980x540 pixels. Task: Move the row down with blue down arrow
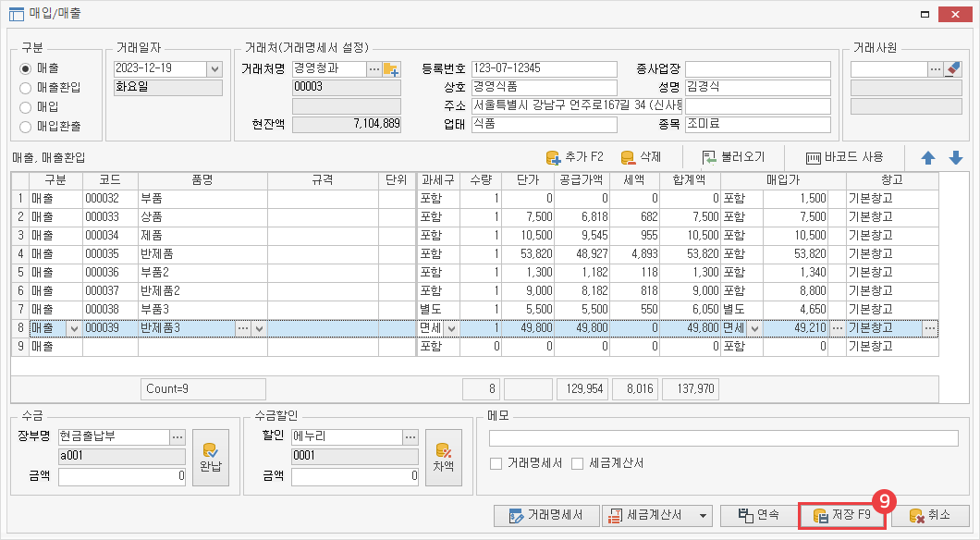[x=956, y=158]
